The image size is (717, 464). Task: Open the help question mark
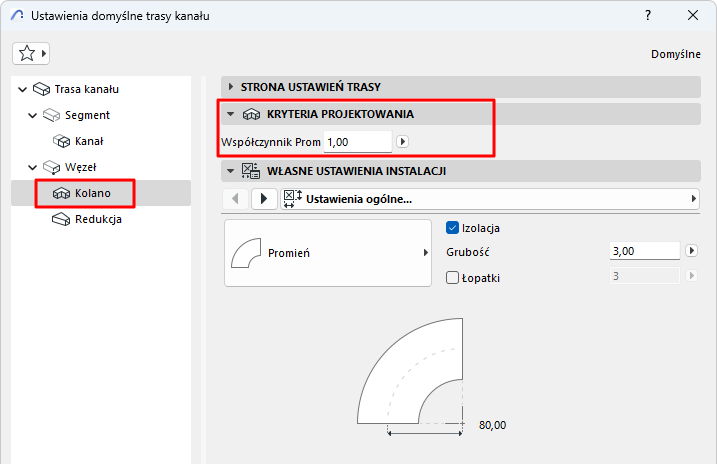click(648, 16)
